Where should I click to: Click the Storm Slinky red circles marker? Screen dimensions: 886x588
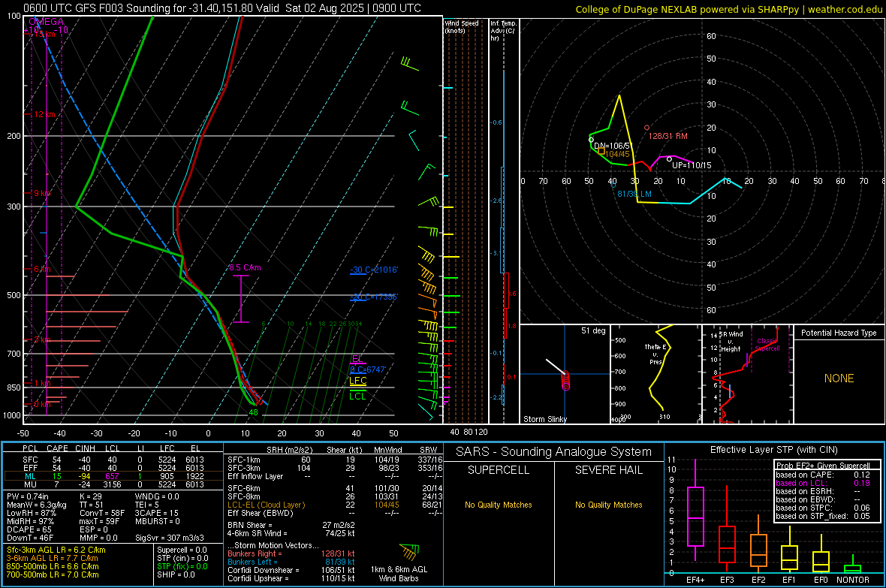point(565,381)
